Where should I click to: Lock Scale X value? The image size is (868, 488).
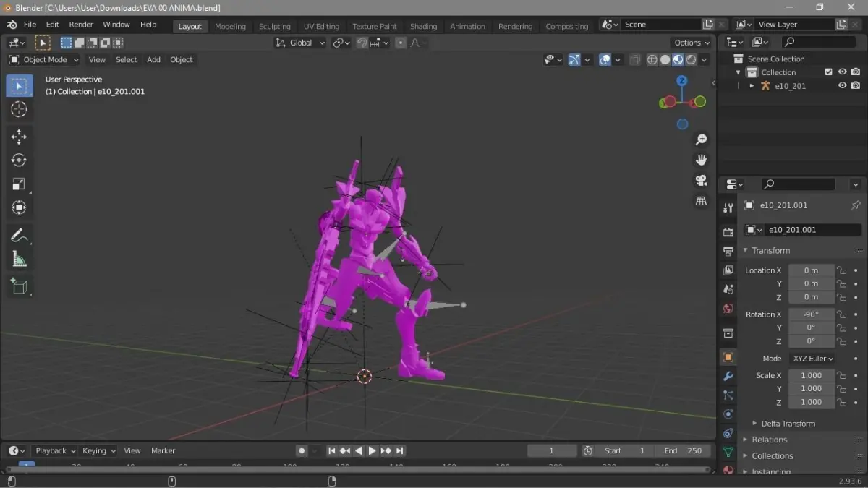click(842, 375)
